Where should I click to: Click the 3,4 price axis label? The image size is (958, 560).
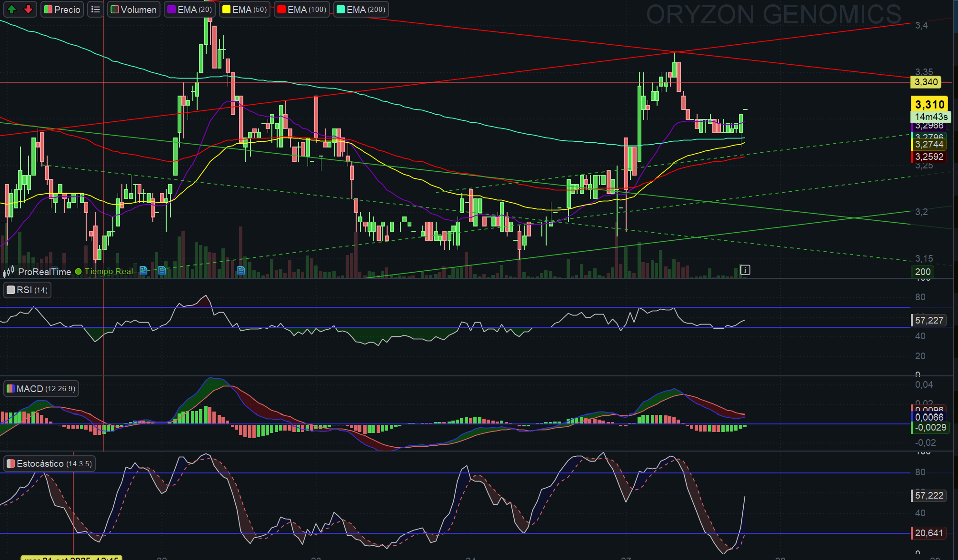point(921,25)
